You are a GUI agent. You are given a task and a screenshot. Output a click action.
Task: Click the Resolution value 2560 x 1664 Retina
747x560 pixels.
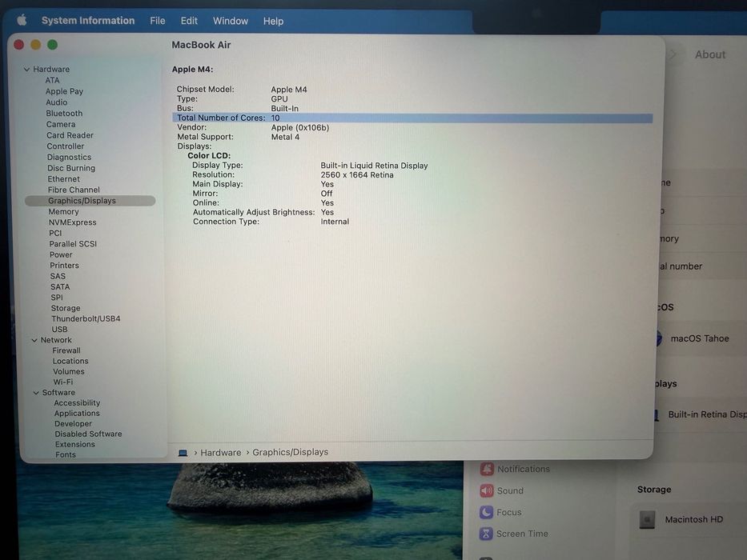pos(357,174)
